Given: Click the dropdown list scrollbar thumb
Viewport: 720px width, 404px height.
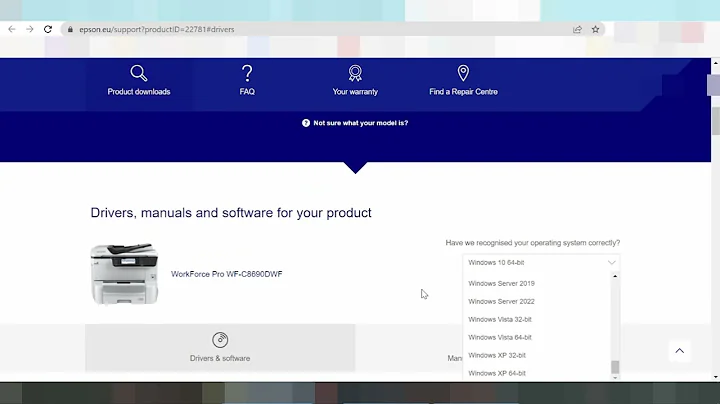Looking at the screenshot, I should coord(615,367).
